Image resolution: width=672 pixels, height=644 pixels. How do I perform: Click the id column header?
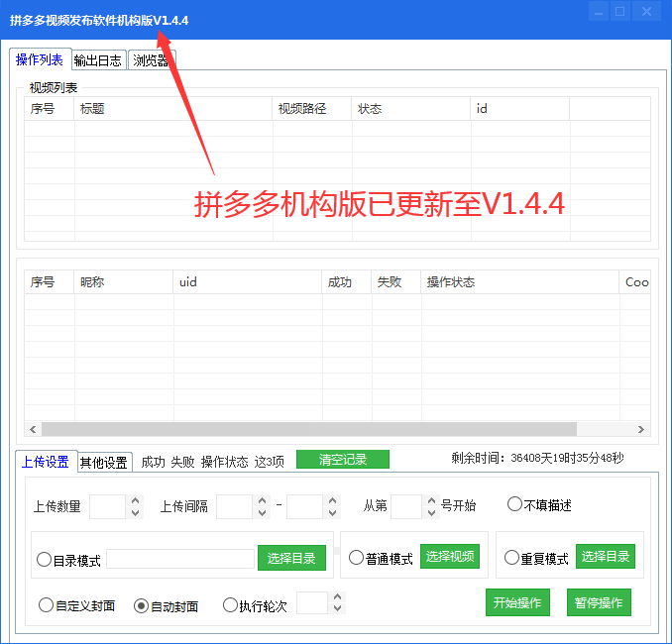520,108
